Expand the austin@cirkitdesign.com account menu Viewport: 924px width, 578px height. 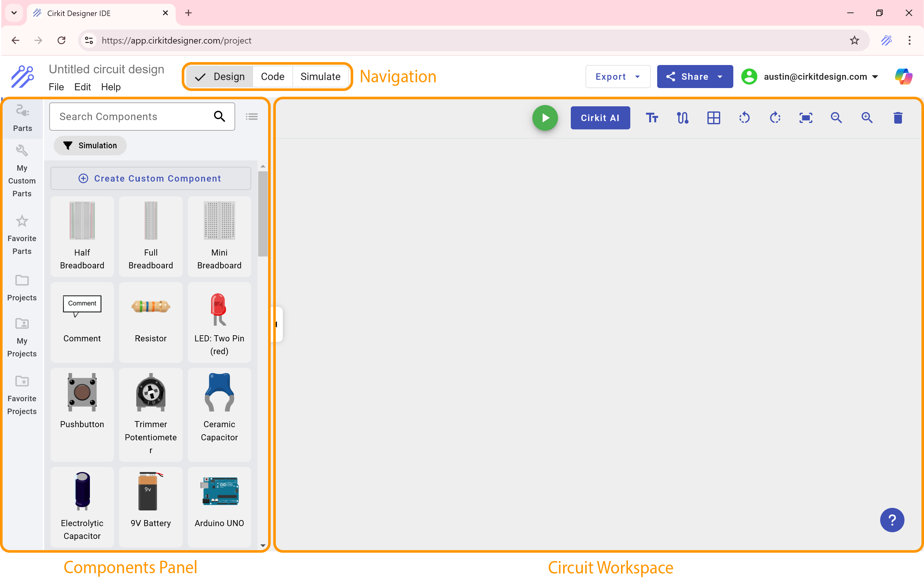click(821, 77)
